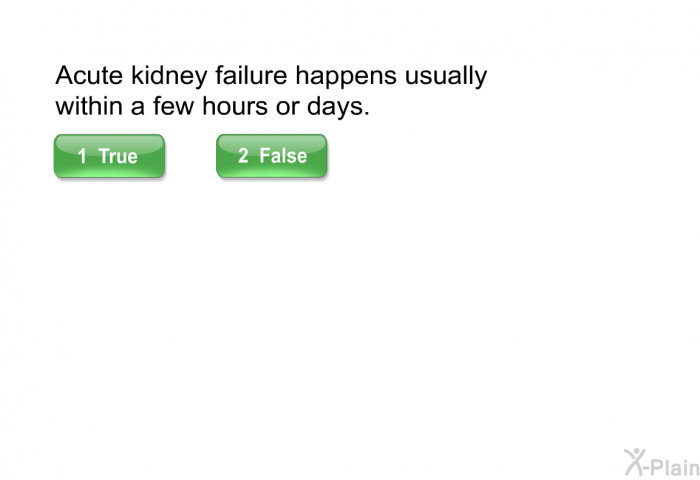Click the green True button
The width and height of the screenshot is (700, 480).
(109, 156)
